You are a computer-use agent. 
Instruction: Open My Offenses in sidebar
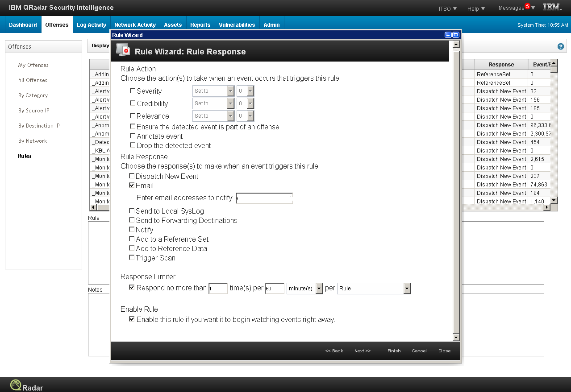pos(33,65)
